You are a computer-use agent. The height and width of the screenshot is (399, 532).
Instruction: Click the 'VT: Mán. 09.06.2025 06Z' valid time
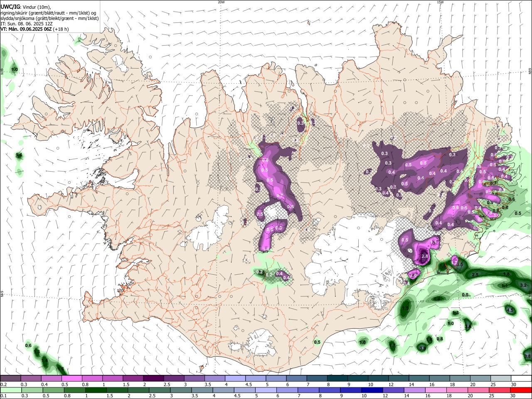coord(26,29)
